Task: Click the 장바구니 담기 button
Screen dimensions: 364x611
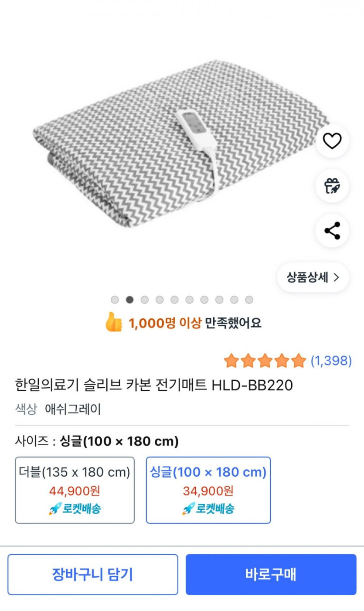Action: 92,574
